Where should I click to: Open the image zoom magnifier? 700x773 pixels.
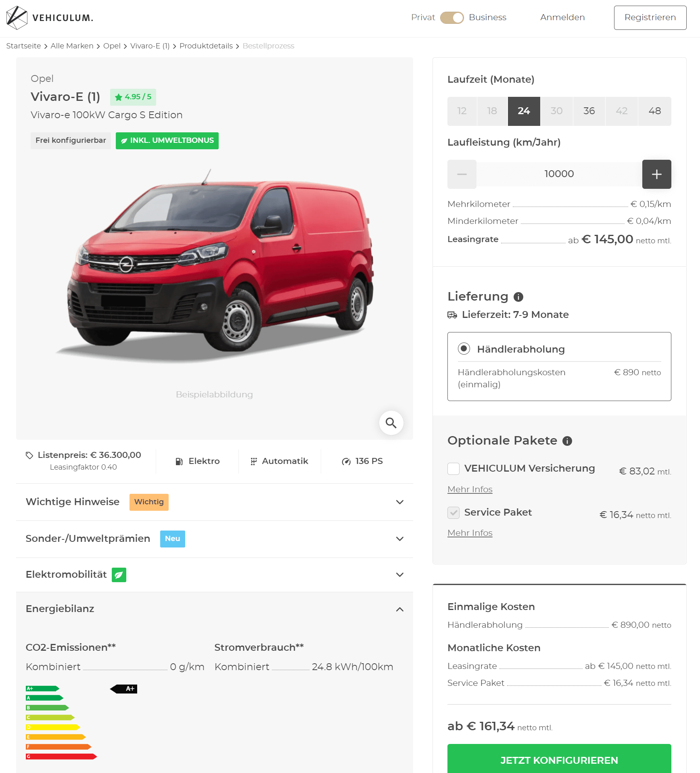(391, 423)
